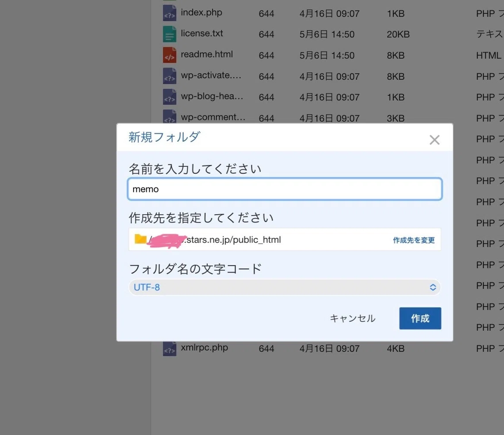The image size is (504, 435).
Task: Click the license.txt text file icon
Action: [169, 34]
